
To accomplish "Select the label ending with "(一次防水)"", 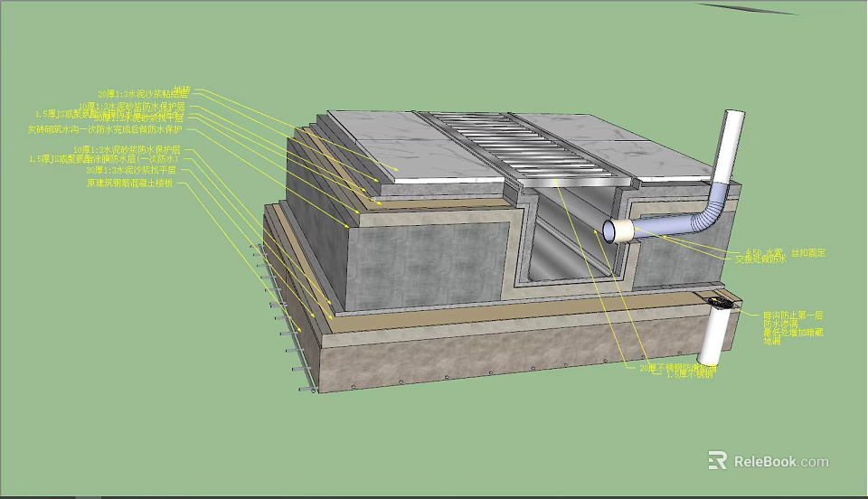I will [103, 159].
